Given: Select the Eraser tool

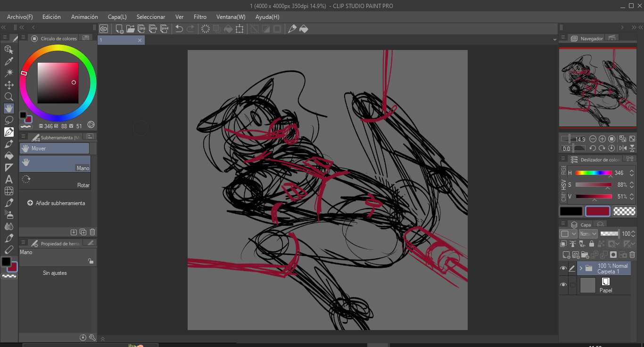Looking at the screenshot, I should (9, 250).
